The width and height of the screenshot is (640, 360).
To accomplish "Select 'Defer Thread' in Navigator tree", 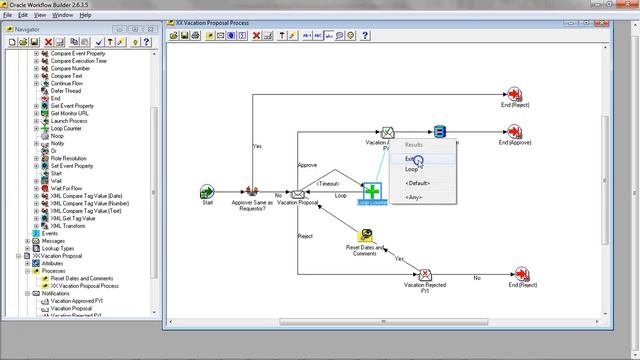I will pos(66,91).
